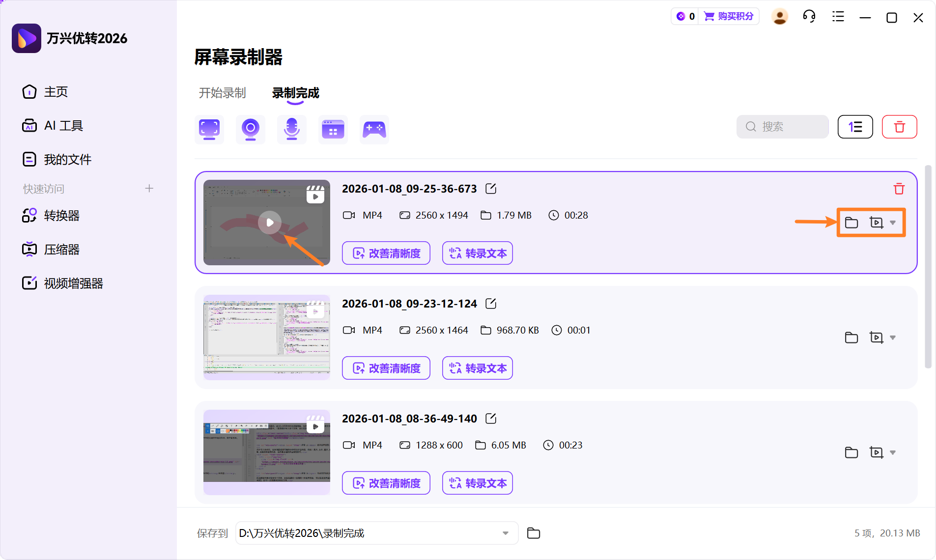Add a quick access shortcut with the plus
936x560 pixels.
(x=149, y=188)
